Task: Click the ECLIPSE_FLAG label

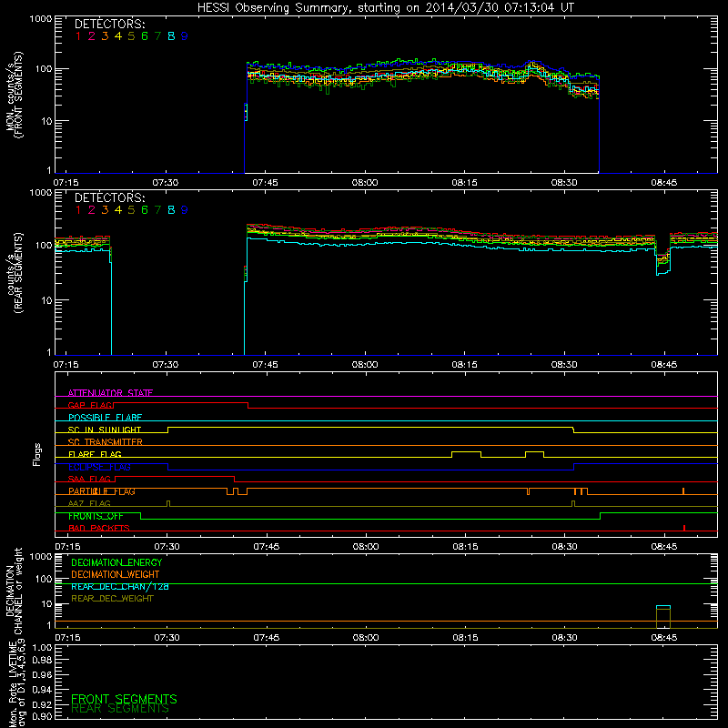Action: [x=99, y=467]
